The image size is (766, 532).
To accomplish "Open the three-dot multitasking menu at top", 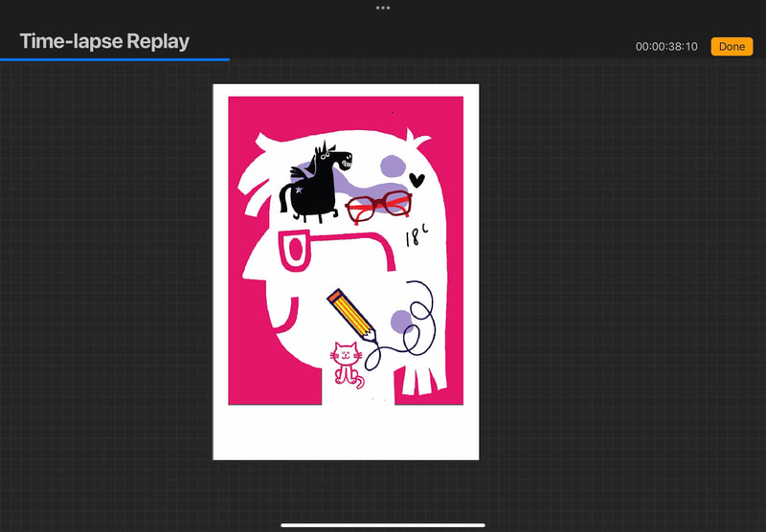I will (383, 8).
